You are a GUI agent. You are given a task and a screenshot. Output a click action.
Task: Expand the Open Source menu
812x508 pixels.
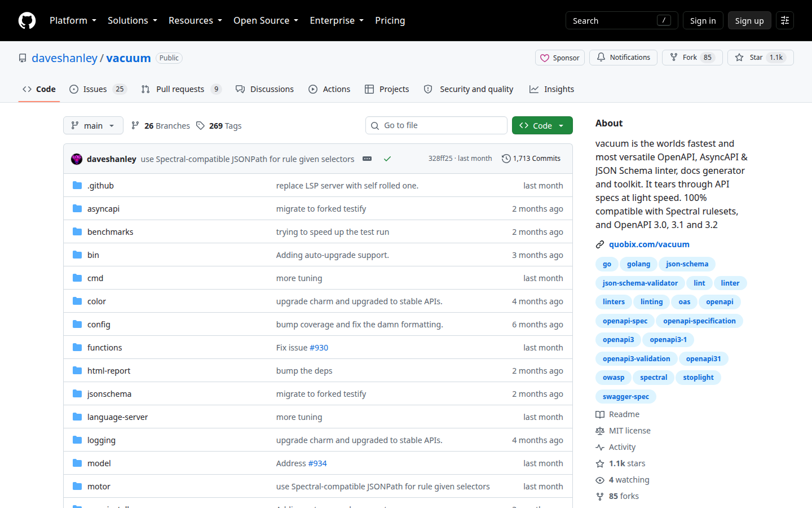click(x=266, y=20)
